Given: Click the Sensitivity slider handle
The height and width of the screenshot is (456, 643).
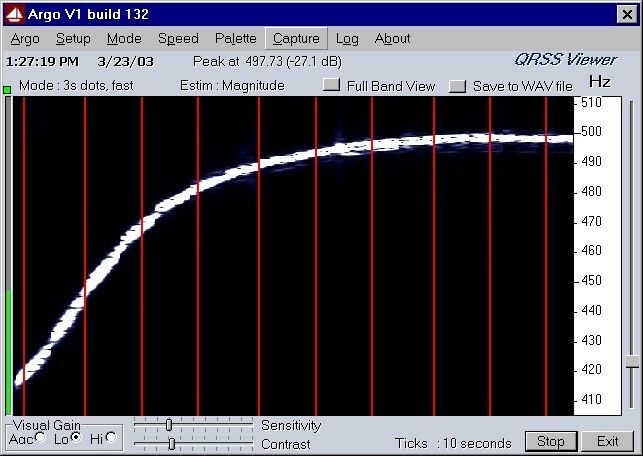Looking at the screenshot, I should point(169,425).
